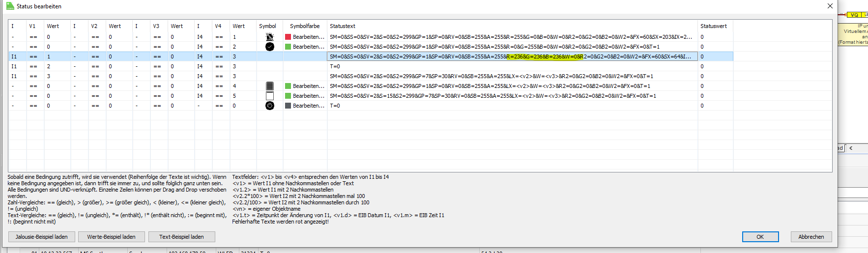Click the V4 Wert value 5 cell
The image size is (868, 253).
pyautogui.click(x=243, y=96)
